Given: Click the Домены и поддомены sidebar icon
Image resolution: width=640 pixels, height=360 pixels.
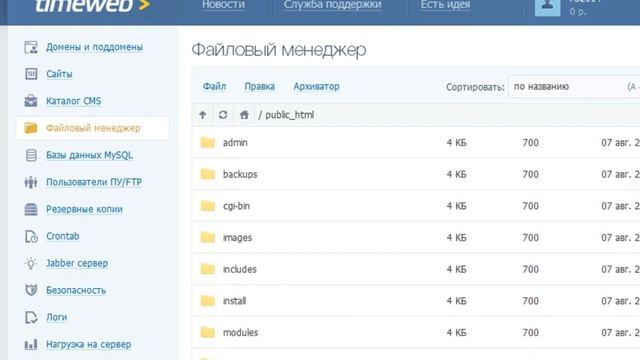Looking at the screenshot, I should pyautogui.click(x=31, y=47).
